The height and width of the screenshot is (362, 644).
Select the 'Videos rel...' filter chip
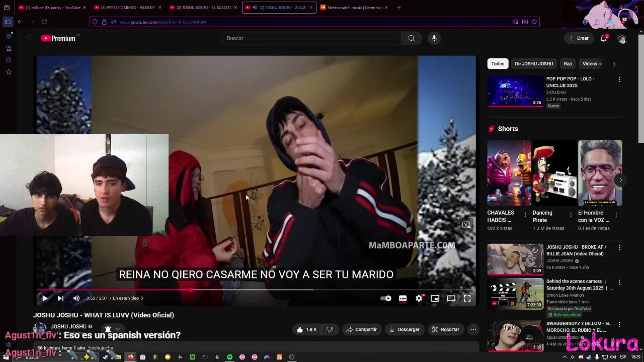click(x=593, y=64)
